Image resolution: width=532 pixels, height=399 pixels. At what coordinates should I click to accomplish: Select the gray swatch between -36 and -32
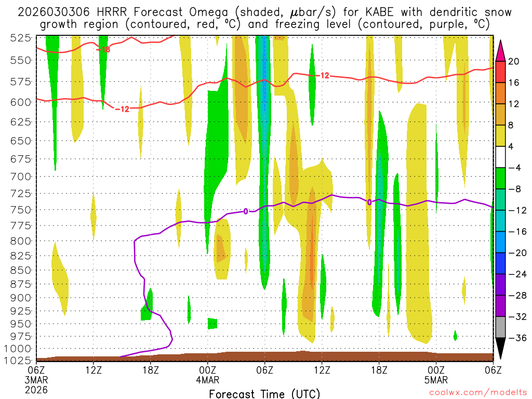click(x=501, y=327)
